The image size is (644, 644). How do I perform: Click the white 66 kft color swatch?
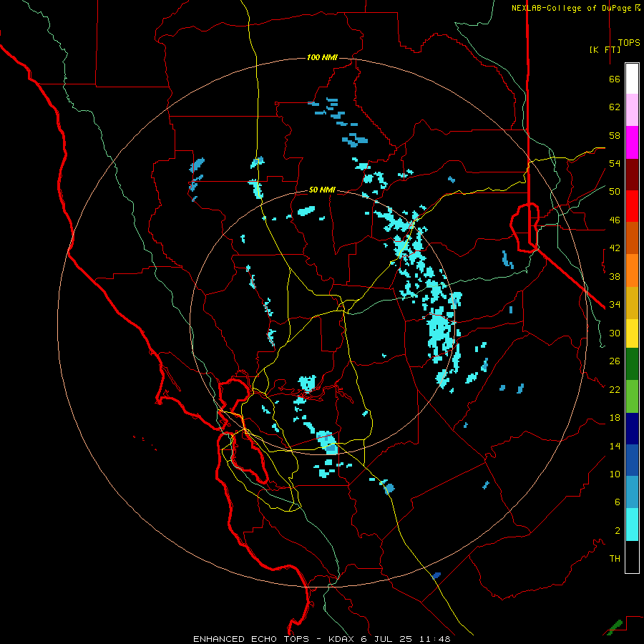[632, 79]
